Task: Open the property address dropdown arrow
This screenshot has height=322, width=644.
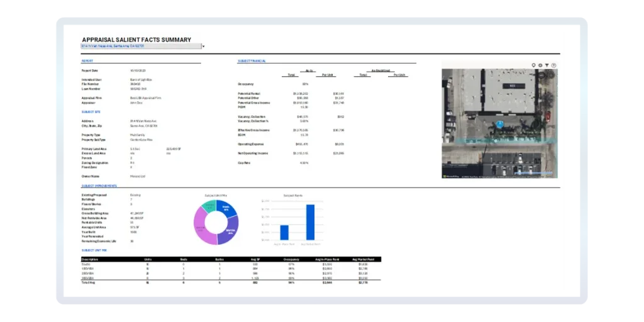Action: (203, 47)
